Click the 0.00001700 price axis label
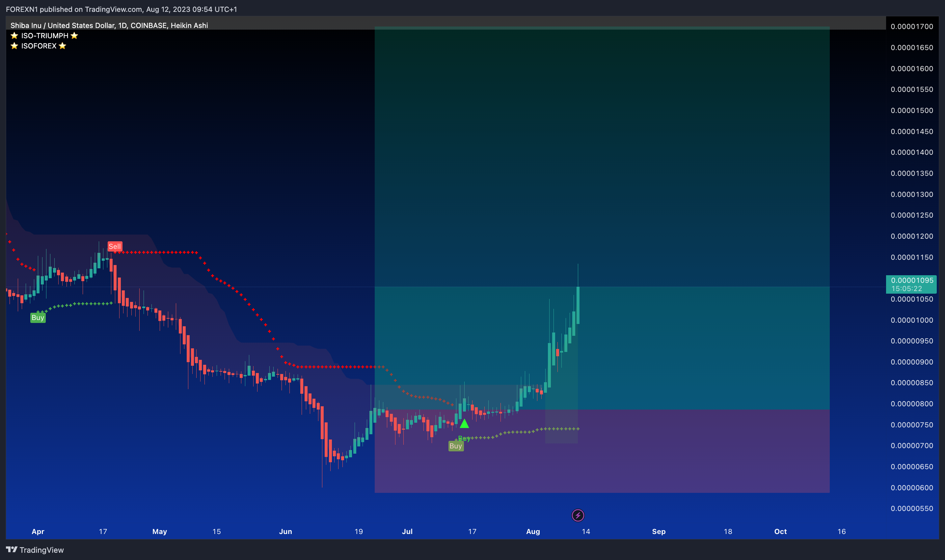The image size is (945, 560). tap(912, 26)
